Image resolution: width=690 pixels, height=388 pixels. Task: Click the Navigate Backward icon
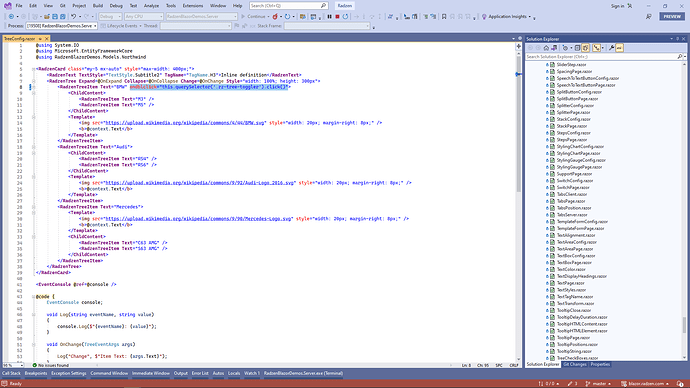point(11,16)
